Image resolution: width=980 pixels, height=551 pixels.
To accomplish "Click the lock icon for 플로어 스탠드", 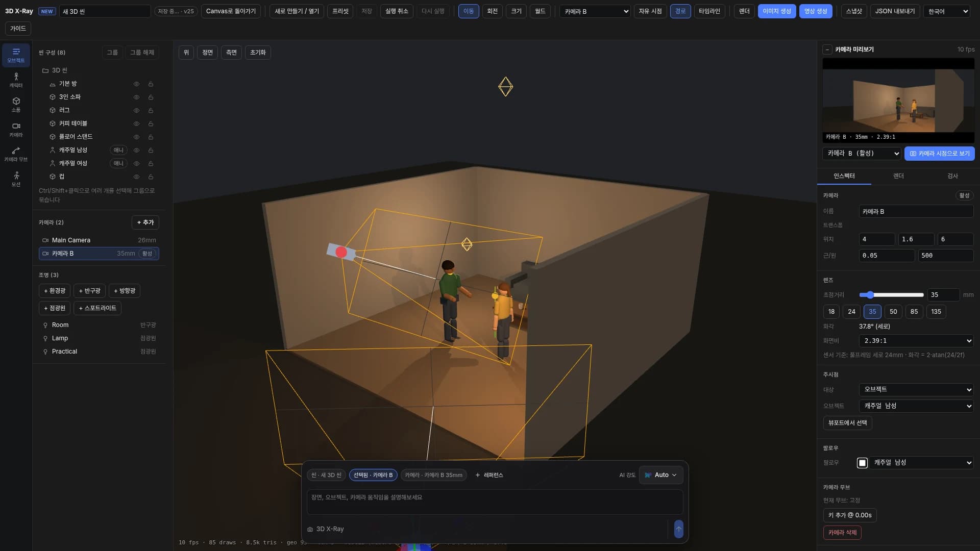I will click(151, 137).
